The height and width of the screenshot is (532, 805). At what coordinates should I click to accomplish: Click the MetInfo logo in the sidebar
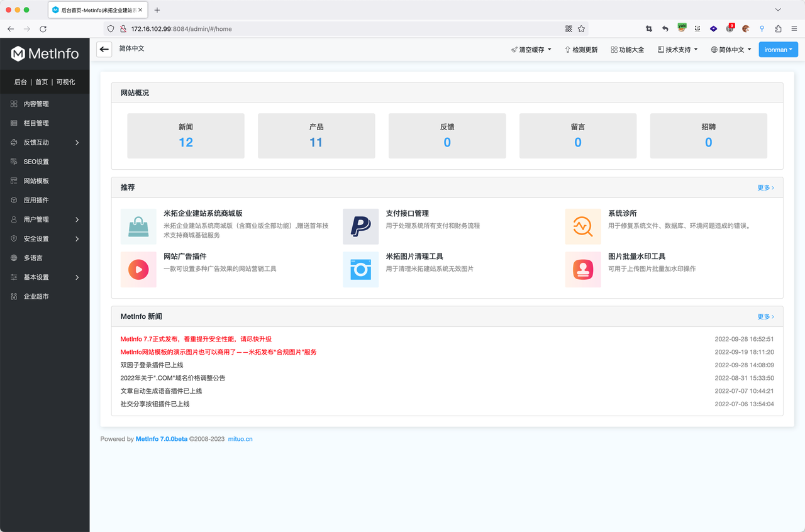pos(45,54)
